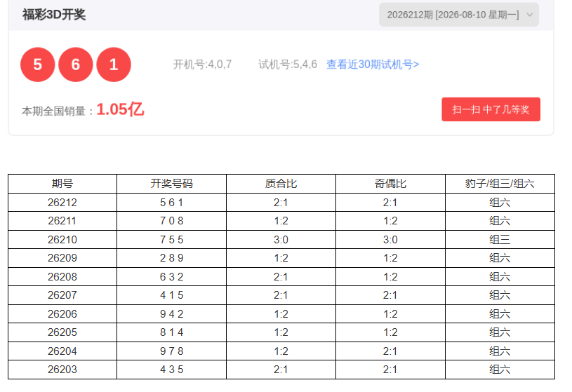Click winning number 7 0 8
The width and height of the screenshot is (572, 392).
[x=171, y=221]
